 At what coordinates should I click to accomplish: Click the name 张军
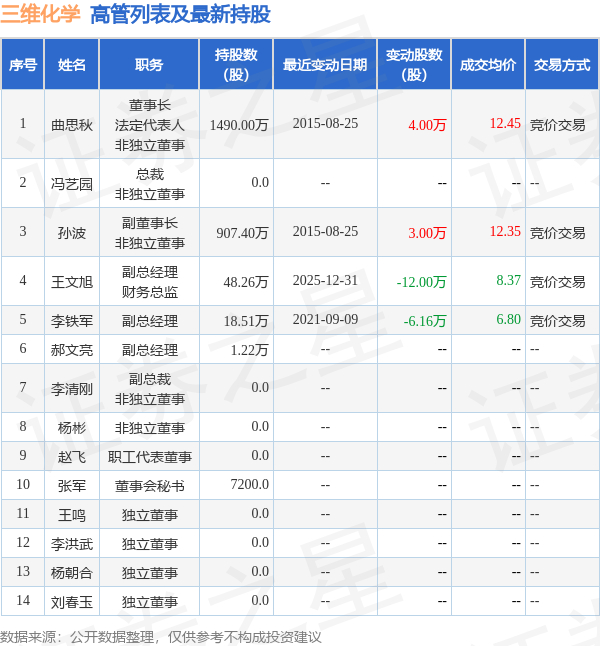pos(72,486)
